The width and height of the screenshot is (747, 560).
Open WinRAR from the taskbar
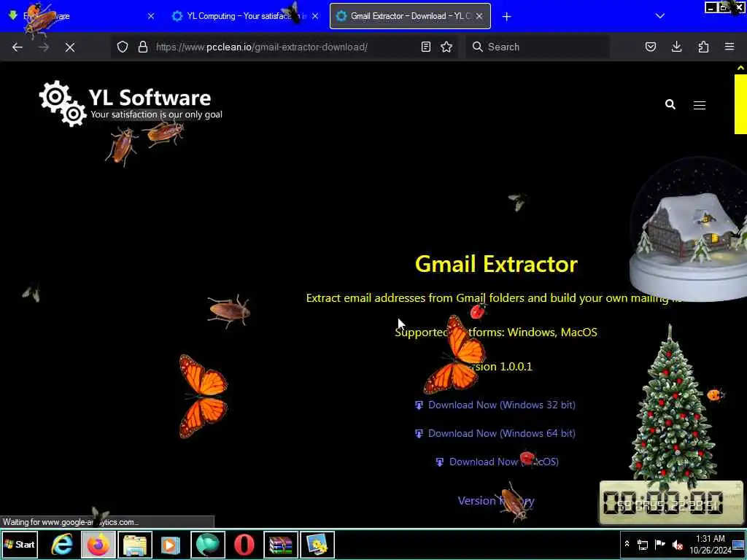pyautogui.click(x=281, y=545)
